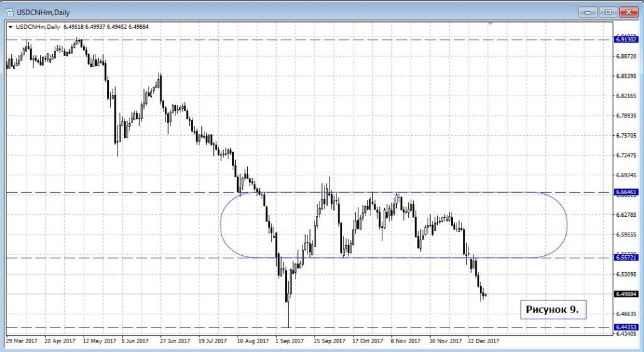Click the chart shift triangle marker at top
The height and width of the screenshot is (352, 644).
point(491,23)
